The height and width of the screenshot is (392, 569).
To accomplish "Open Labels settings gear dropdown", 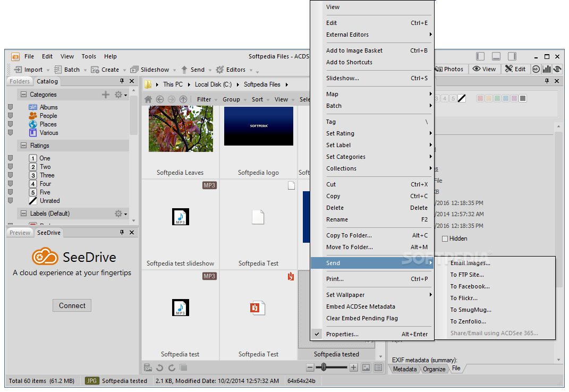I will (121, 214).
